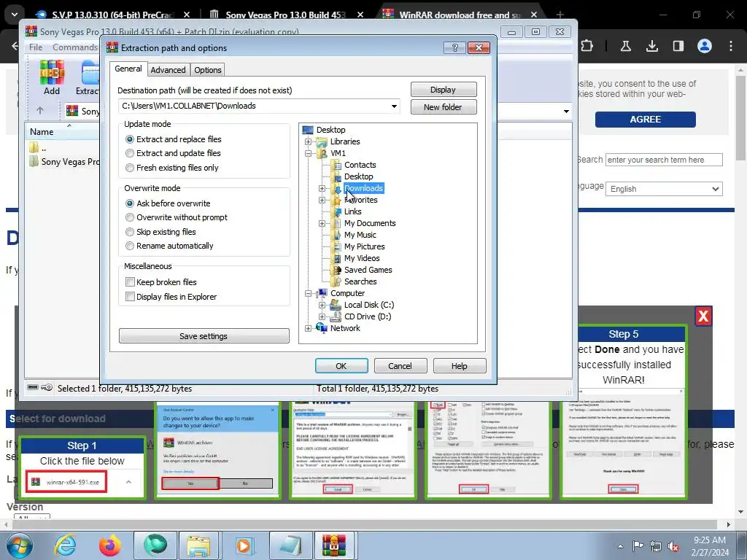This screenshot has width=747, height=560.
Task: Expand the Local Disk (C:) node
Action: (x=322, y=305)
